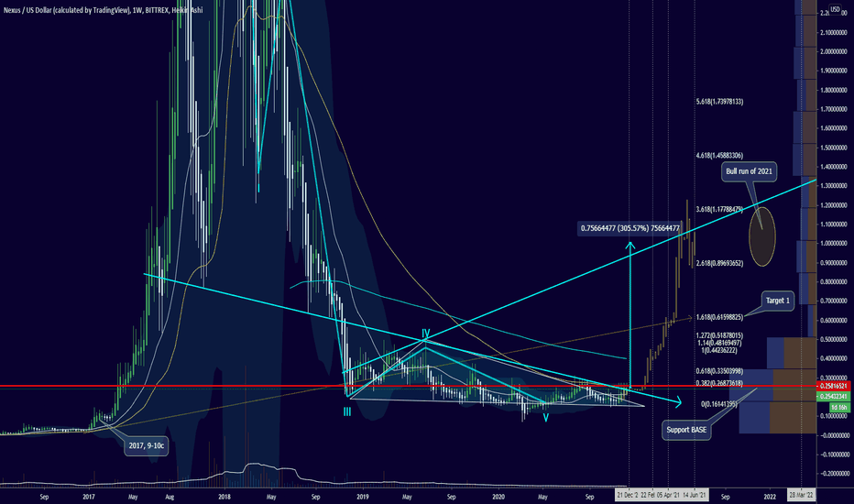Click the chart title 'Nexus / US Dollar'

coord(27,10)
